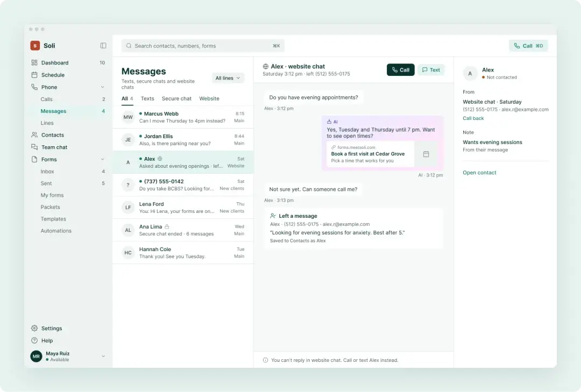
Task: Open the (737) 555-0142 conversation
Action: click(183, 185)
